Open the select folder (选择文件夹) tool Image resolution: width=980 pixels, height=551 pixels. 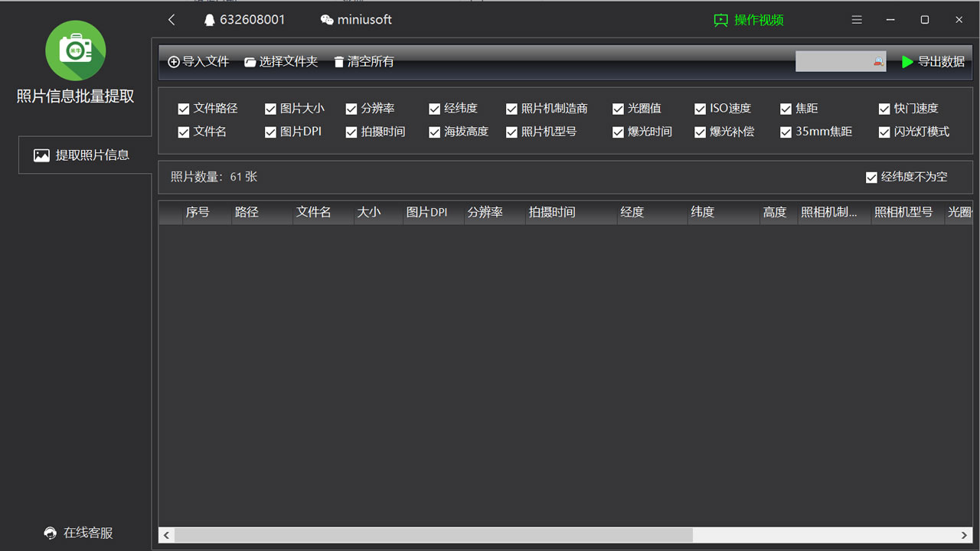click(x=248, y=61)
